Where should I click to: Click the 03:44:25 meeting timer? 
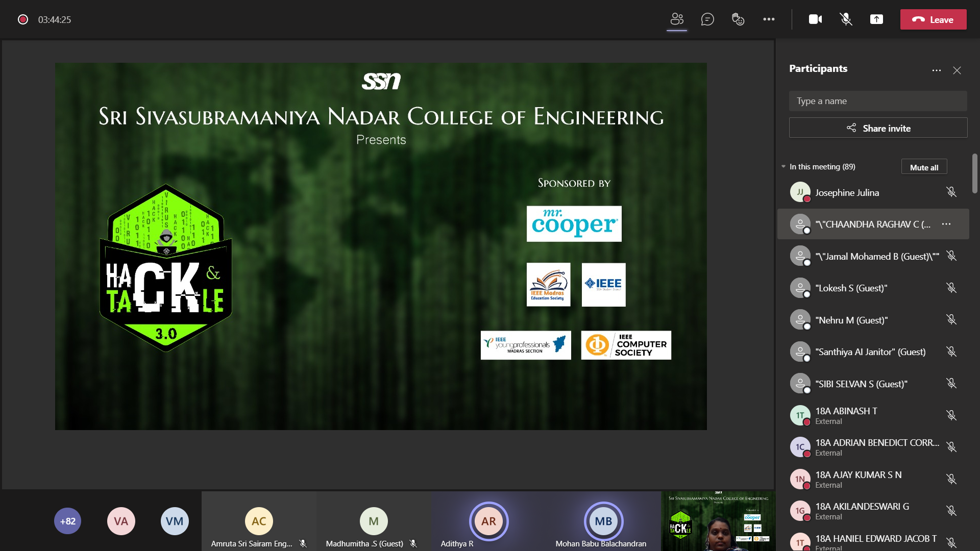tap(55, 20)
